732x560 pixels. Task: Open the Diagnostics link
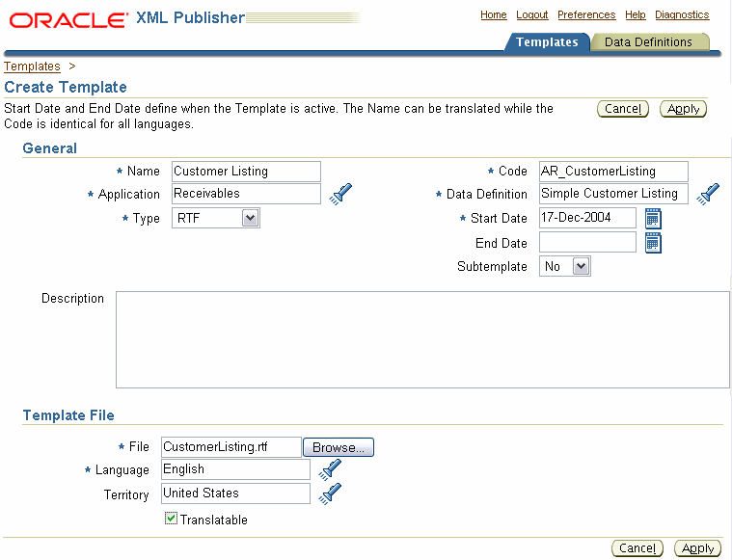click(x=682, y=14)
